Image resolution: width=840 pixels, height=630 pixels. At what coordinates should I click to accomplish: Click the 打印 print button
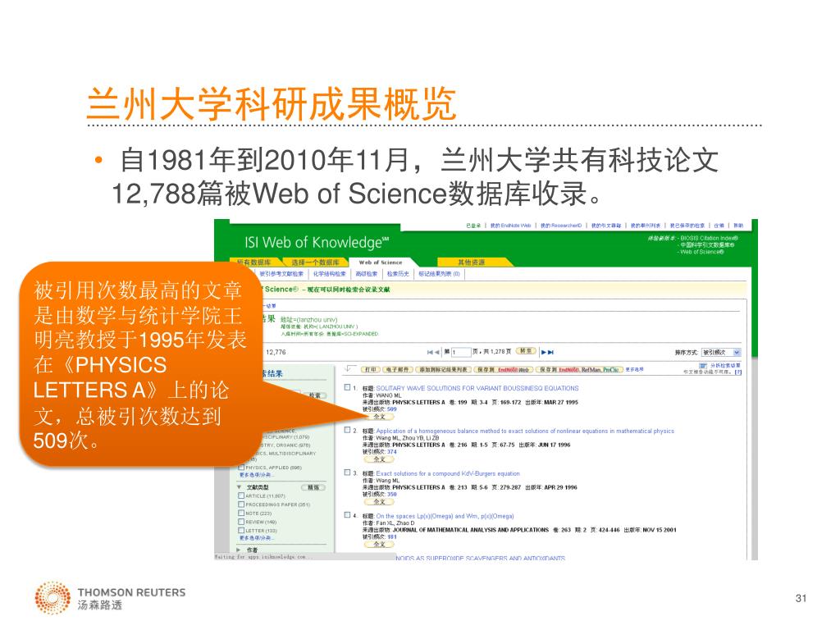click(370, 370)
